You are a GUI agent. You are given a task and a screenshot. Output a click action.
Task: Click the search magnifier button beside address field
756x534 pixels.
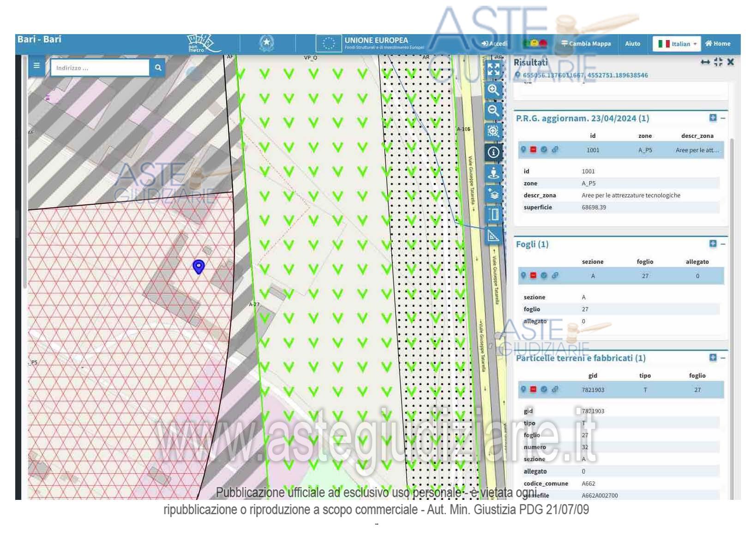(x=158, y=68)
